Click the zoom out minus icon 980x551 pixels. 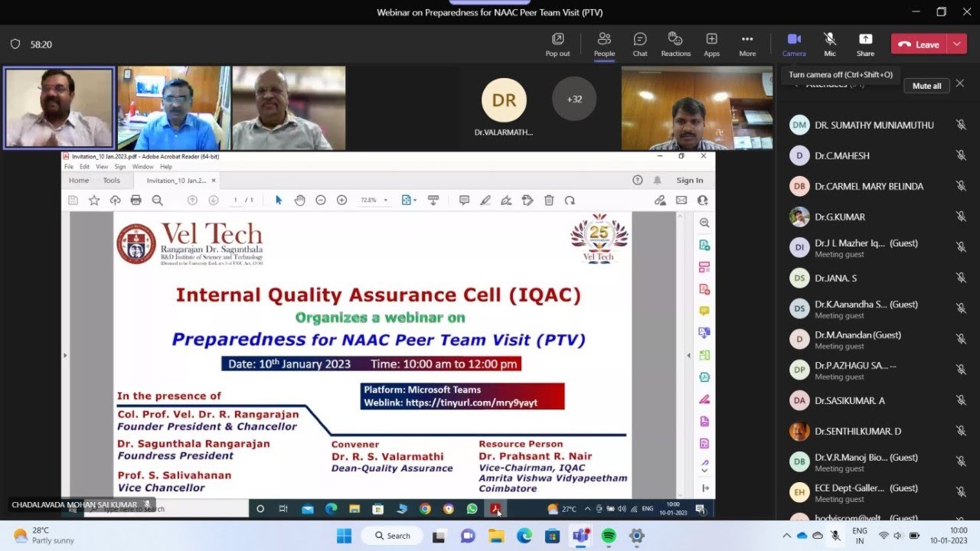pos(321,200)
